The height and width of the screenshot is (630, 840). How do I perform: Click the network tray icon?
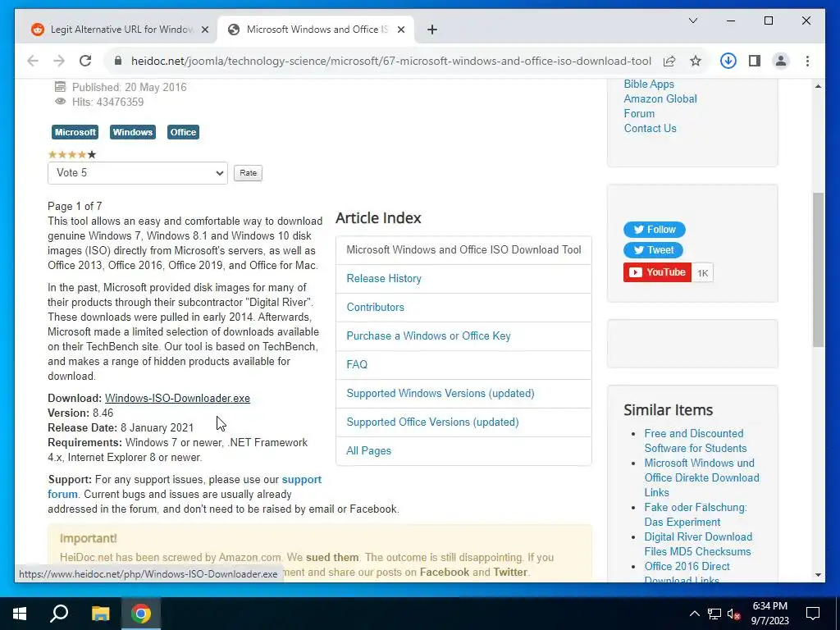tap(714, 614)
